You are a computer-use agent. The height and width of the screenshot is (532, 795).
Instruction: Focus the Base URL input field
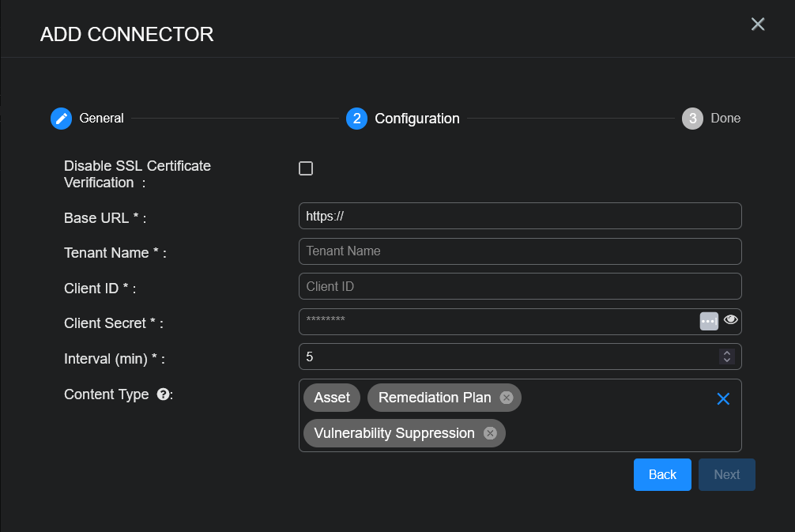coord(520,216)
